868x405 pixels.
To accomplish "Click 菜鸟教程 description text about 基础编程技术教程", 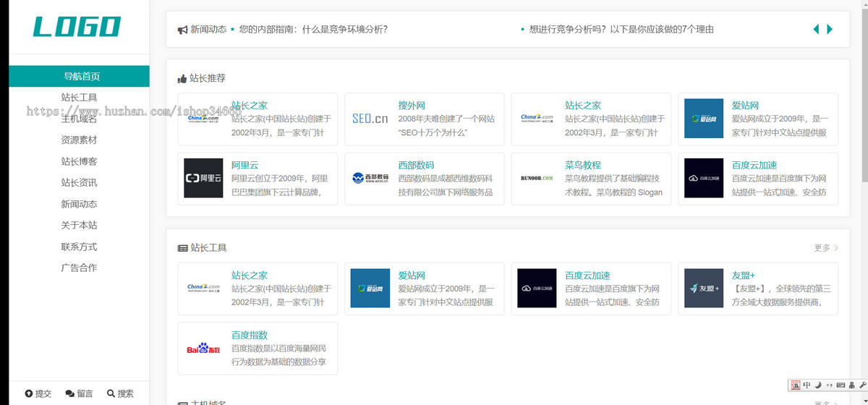I will pyautogui.click(x=613, y=185).
